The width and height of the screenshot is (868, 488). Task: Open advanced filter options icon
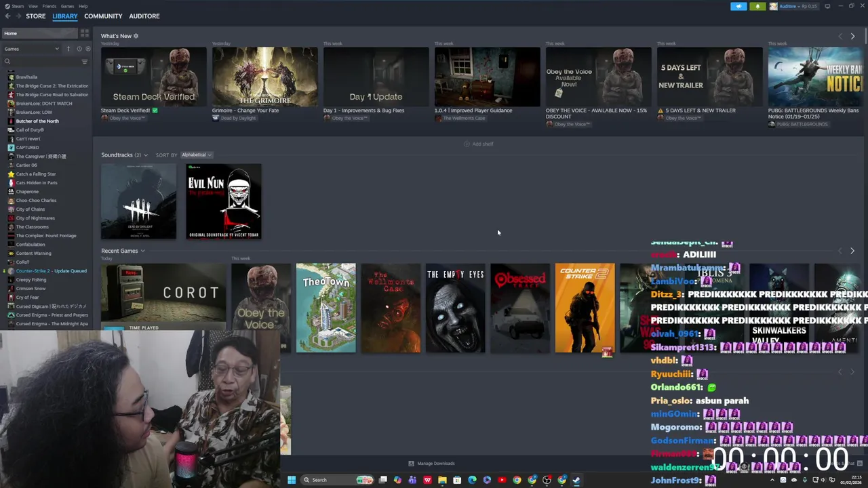click(x=85, y=62)
